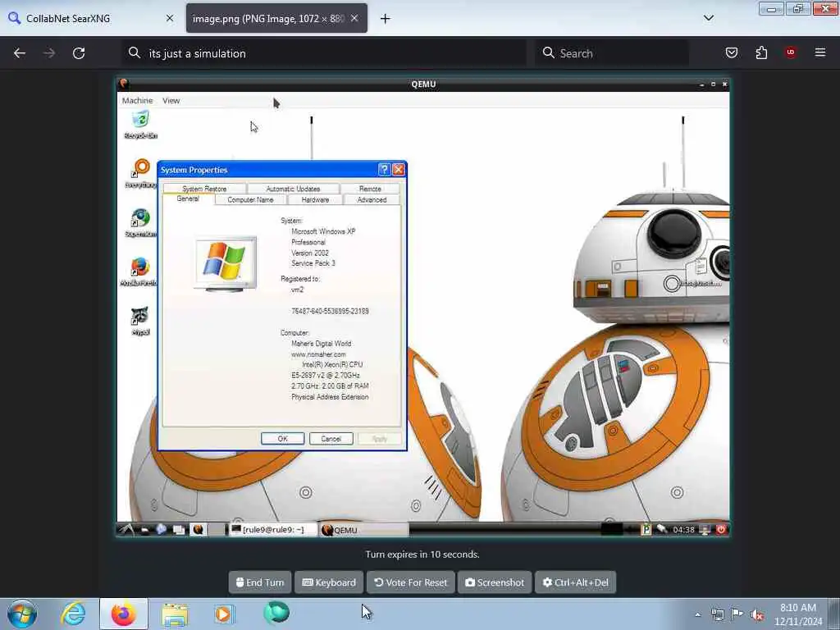Open a new browser tab

tap(386, 19)
